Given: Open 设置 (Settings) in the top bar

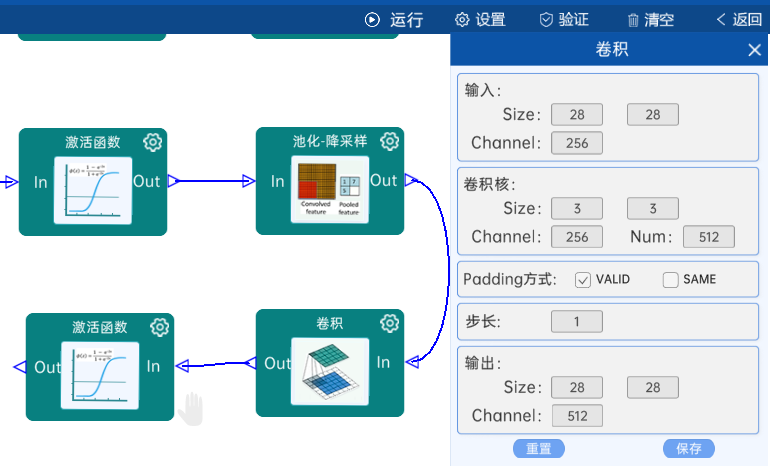Looking at the screenshot, I should [x=480, y=20].
